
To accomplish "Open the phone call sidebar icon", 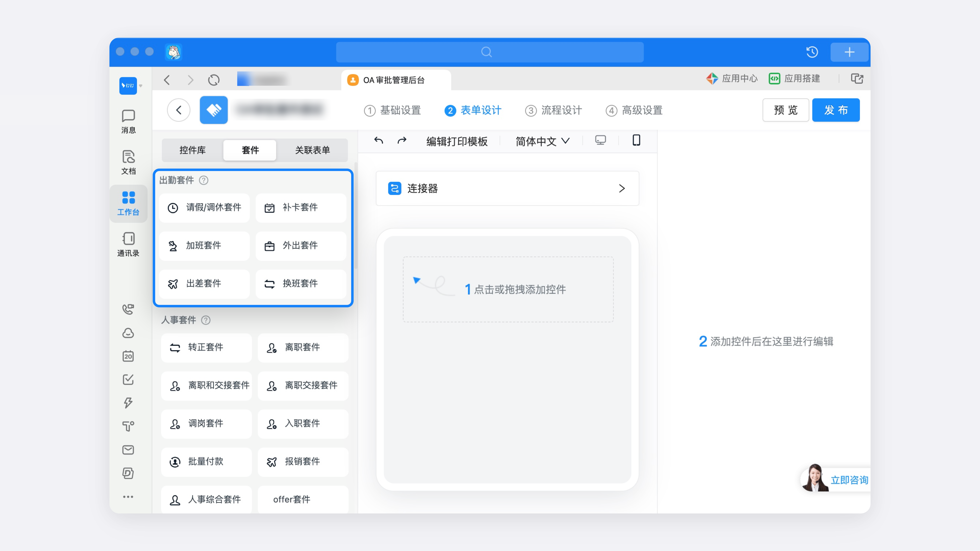I will click(x=128, y=309).
